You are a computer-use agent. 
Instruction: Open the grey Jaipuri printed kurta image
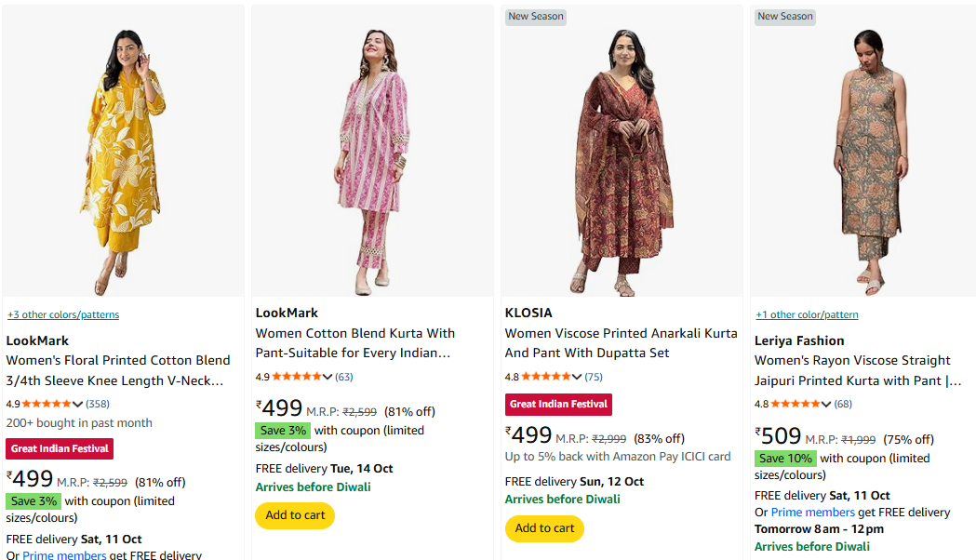[869, 160]
